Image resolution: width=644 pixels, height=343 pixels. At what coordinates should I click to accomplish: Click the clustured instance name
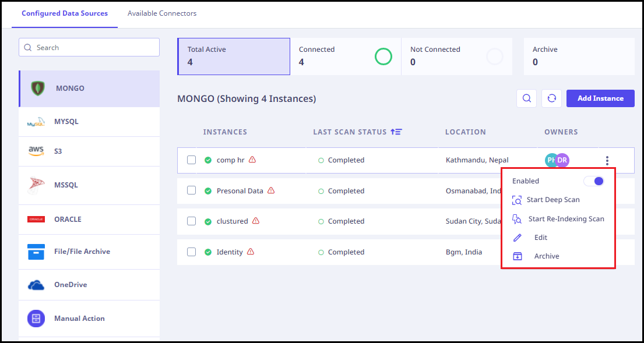232,221
